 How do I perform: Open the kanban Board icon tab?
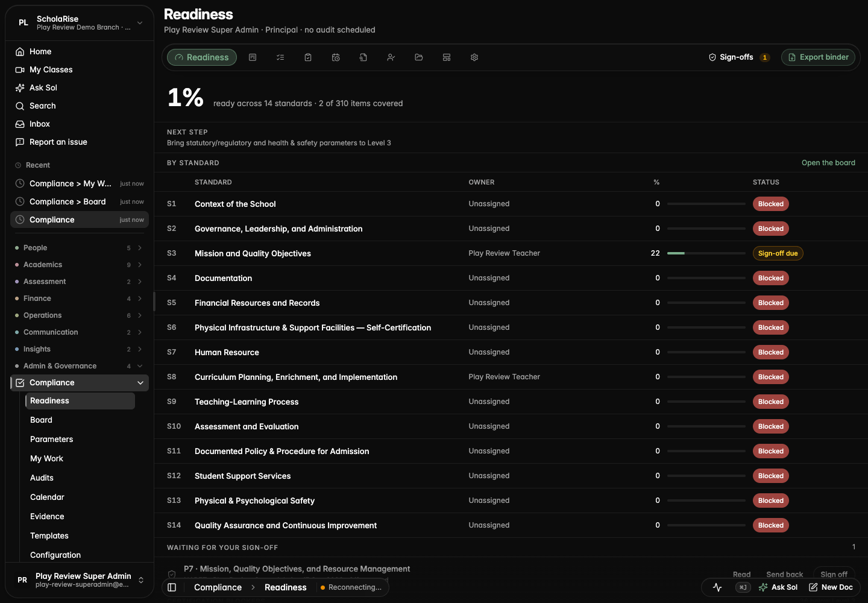[x=253, y=57]
